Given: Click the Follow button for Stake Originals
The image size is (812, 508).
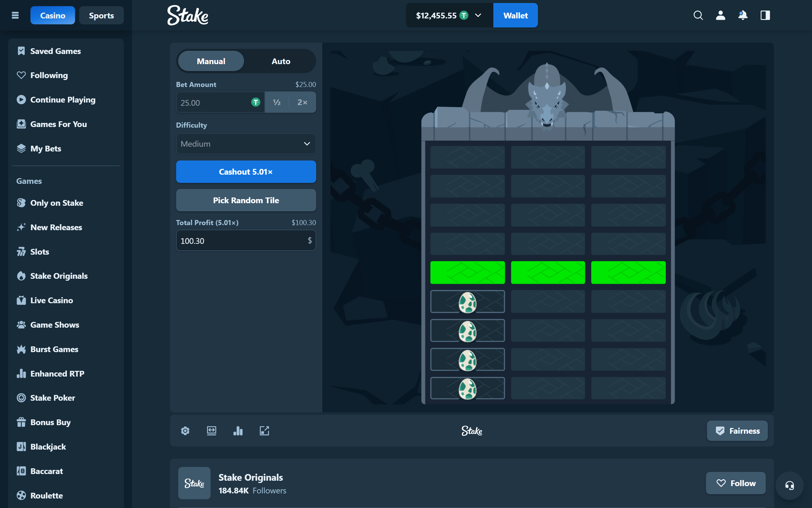Looking at the screenshot, I should click(x=736, y=483).
